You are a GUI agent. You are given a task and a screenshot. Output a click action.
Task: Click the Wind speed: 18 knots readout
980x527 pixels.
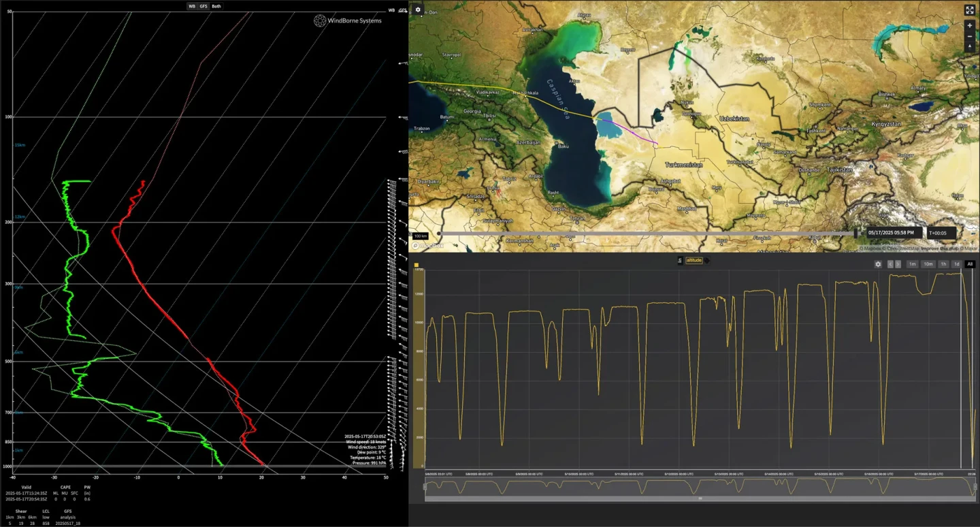click(x=365, y=442)
